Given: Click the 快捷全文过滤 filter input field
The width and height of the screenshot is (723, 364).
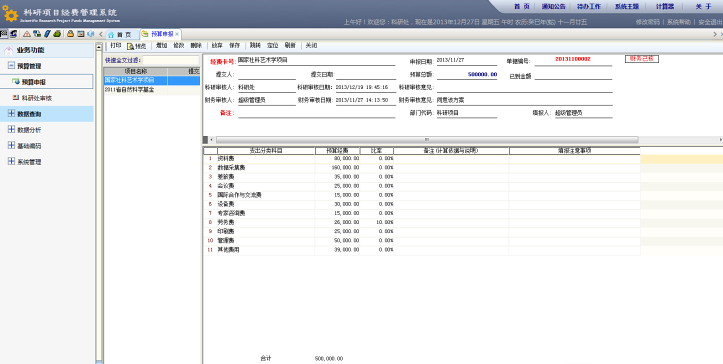Looking at the screenshot, I should coord(171,60).
